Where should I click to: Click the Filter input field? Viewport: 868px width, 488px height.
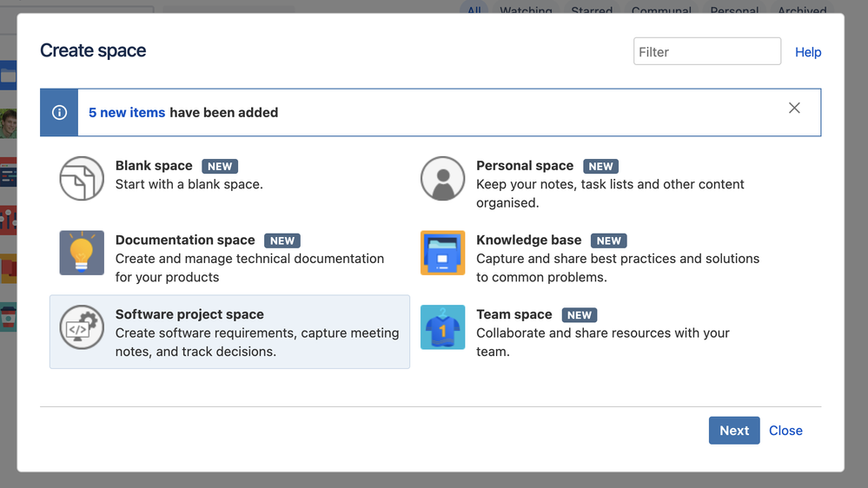click(707, 51)
